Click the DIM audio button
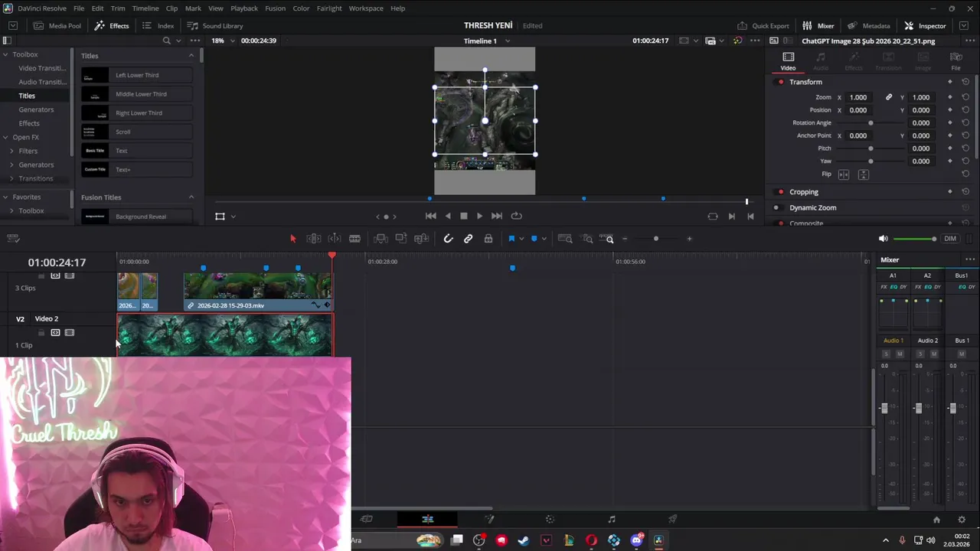The height and width of the screenshot is (551, 980). click(x=950, y=239)
